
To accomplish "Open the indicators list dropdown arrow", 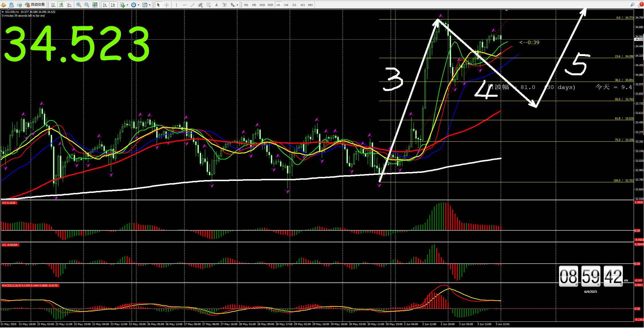I will click(x=127, y=5).
